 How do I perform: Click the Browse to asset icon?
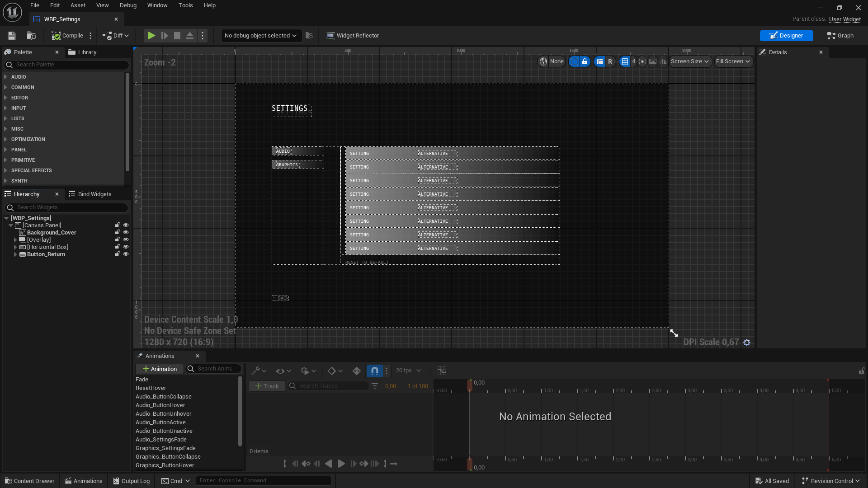tap(31, 36)
